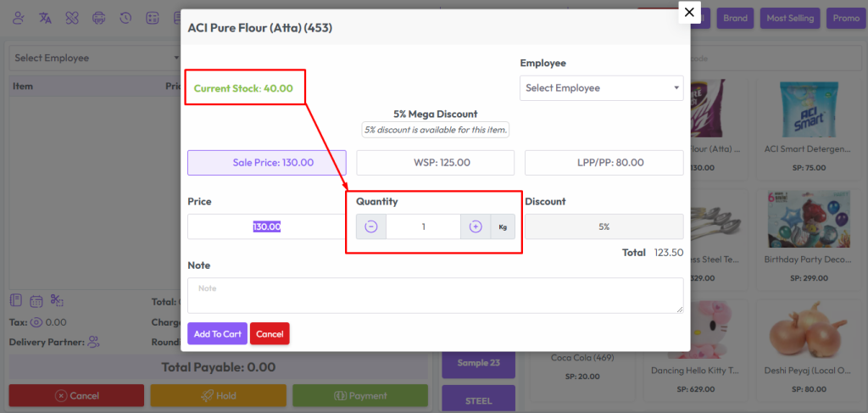
Task: Click Add To Cart button
Action: [x=218, y=334]
